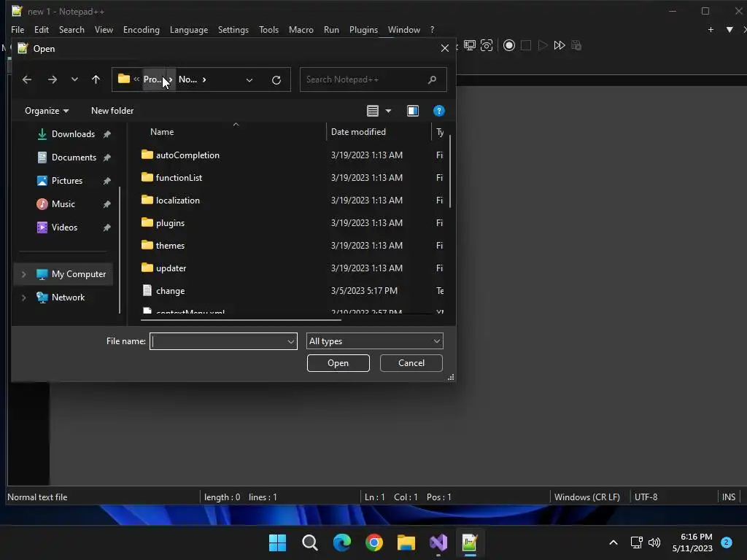Select the functionList folder
This screenshot has height=560, width=747.
point(179,178)
